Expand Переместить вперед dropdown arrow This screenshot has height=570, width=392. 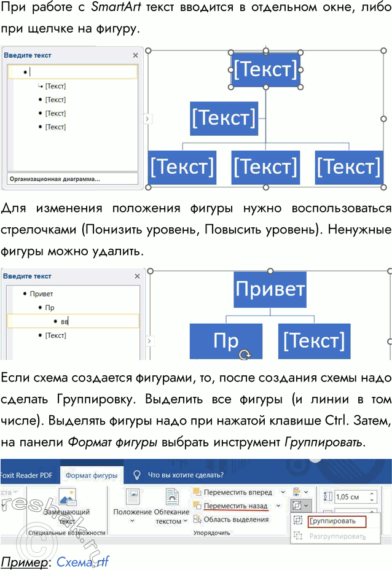coord(282,492)
